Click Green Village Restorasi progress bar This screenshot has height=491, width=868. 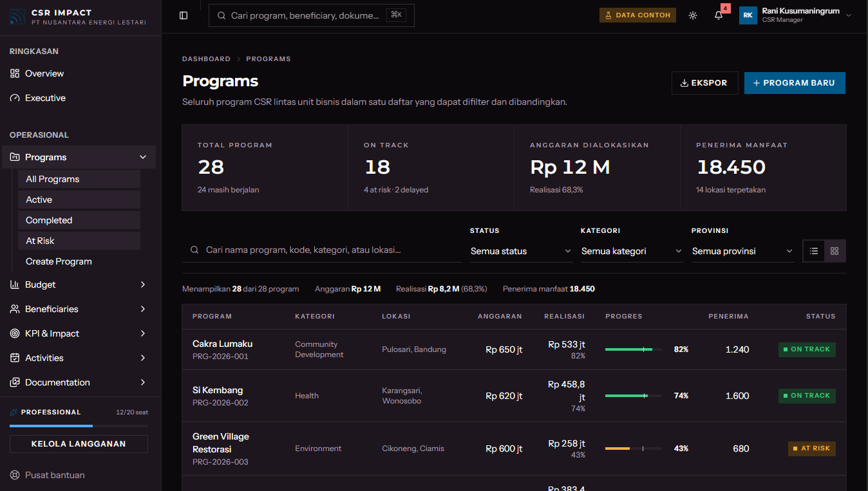[634, 449]
